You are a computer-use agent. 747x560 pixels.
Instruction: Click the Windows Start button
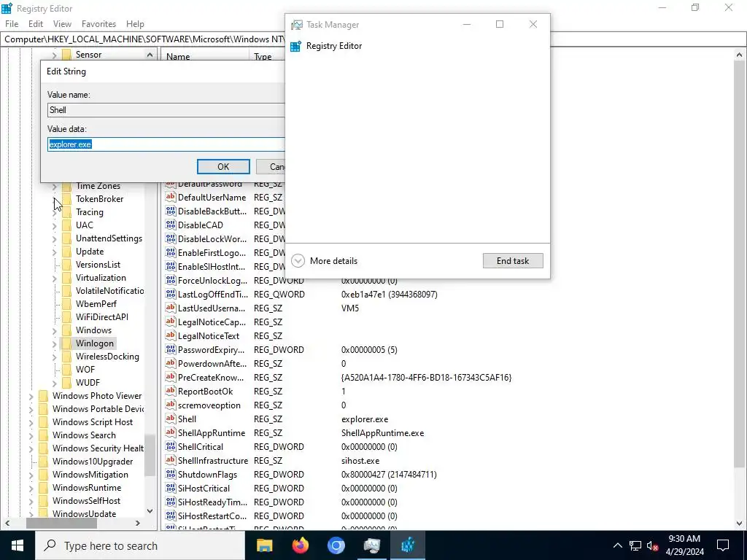(18, 545)
